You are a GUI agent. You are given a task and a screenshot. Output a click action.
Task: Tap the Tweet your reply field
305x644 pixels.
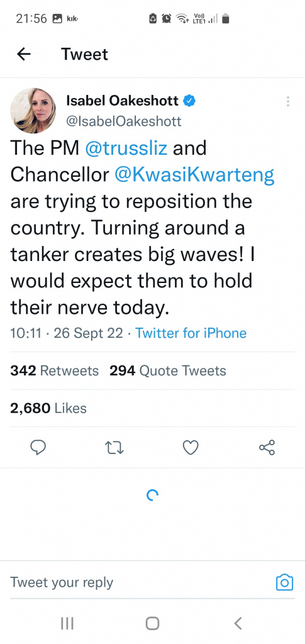pos(140,582)
